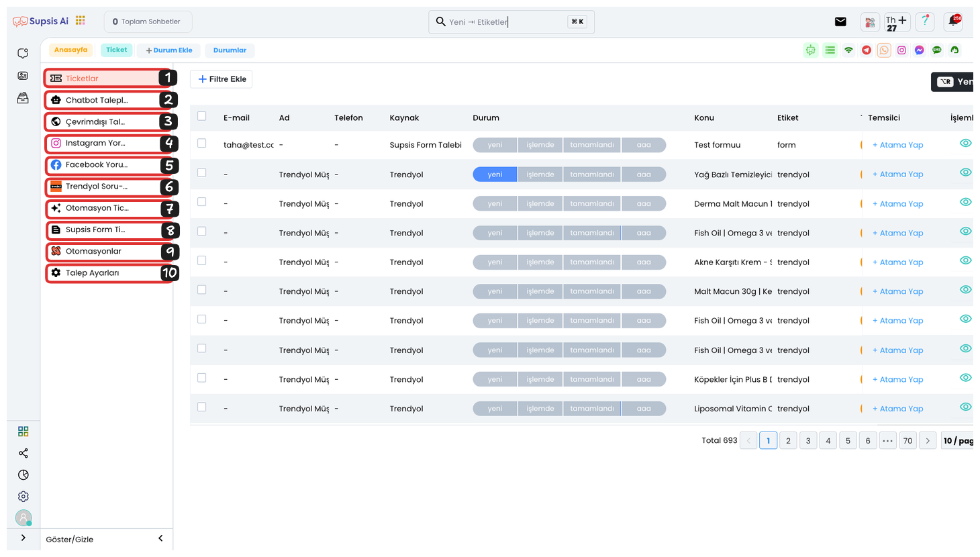The width and height of the screenshot is (980, 557).
Task: Select the green list channel icon
Action: (x=830, y=50)
